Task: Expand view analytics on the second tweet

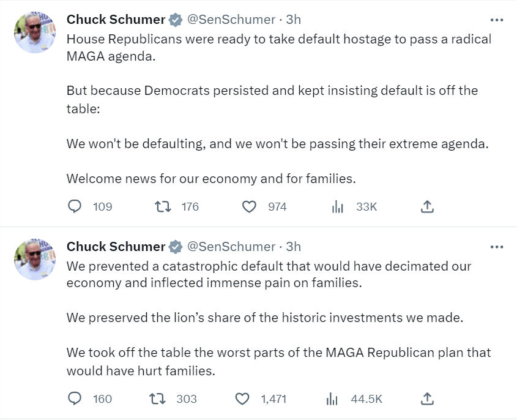Action: 332,399
